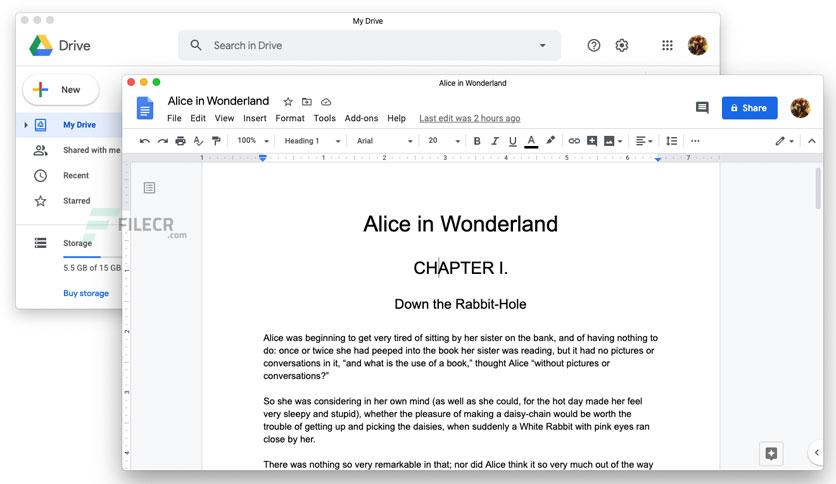Open the Add-ons menu
Screen dimensions: 836x484
361,118
